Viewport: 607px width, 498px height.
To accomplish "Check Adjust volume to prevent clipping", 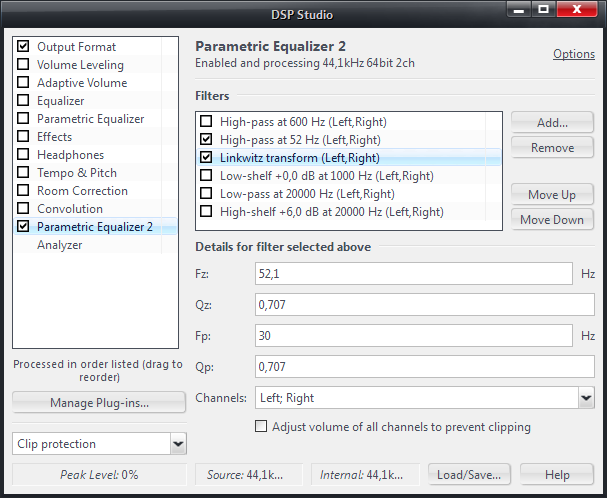I will [x=261, y=426].
